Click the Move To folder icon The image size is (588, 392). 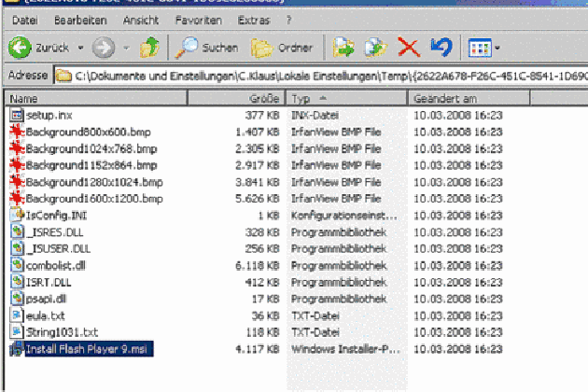pos(346,47)
